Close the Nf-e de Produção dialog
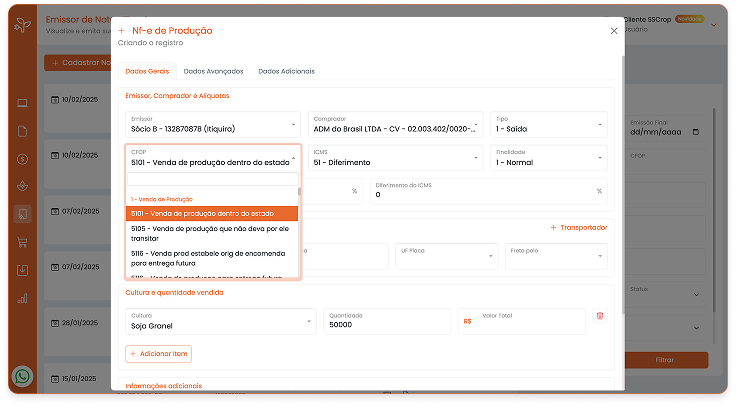Image resolution: width=736 pixels, height=406 pixels. 614,31
